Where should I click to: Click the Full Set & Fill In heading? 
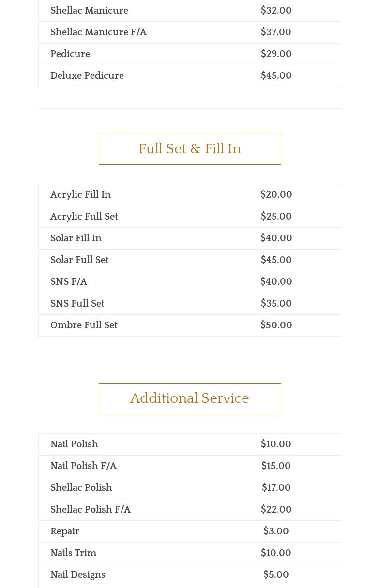point(190,149)
